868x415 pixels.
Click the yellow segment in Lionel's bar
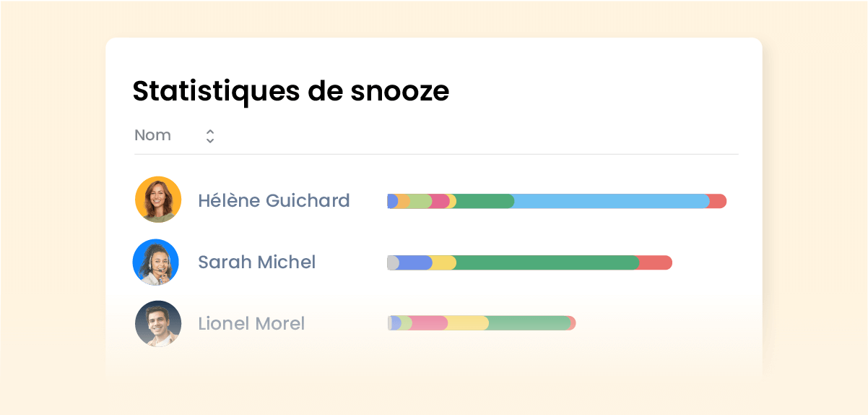[x=469, y=323]
